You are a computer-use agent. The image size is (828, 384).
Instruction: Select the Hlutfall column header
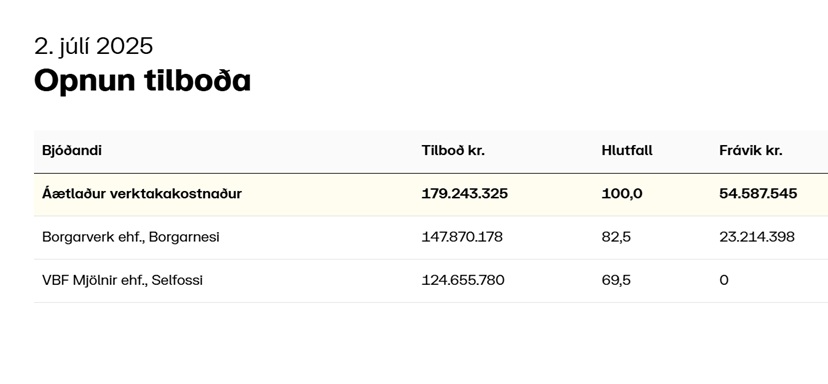[x=627, y=151]
